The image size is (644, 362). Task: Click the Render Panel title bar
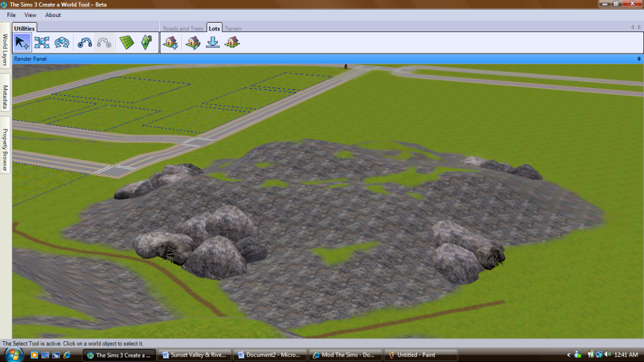327,59
